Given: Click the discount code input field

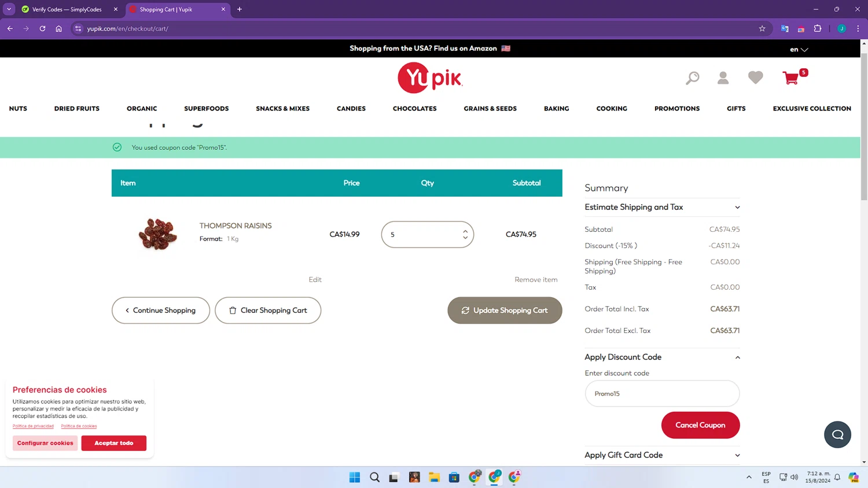Looking at the screenshot, I should (x=662, y=394).
